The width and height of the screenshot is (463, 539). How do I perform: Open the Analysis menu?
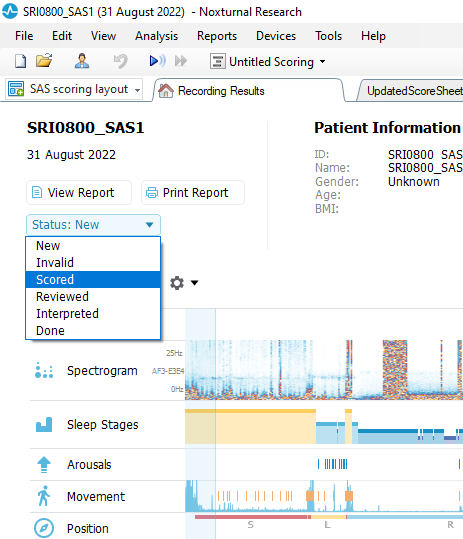tap(156, 36)
